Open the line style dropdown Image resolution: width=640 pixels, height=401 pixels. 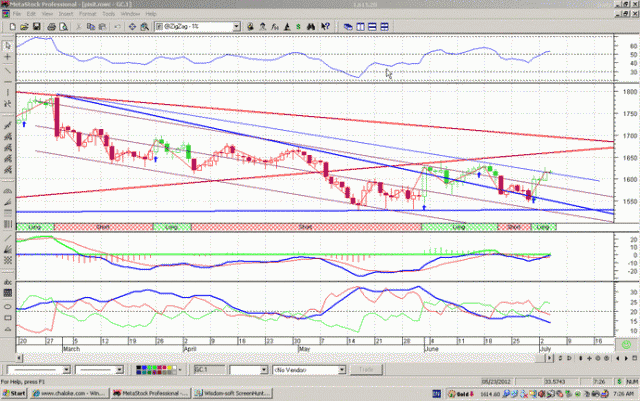pyautogui.click(x=68, y=369)
